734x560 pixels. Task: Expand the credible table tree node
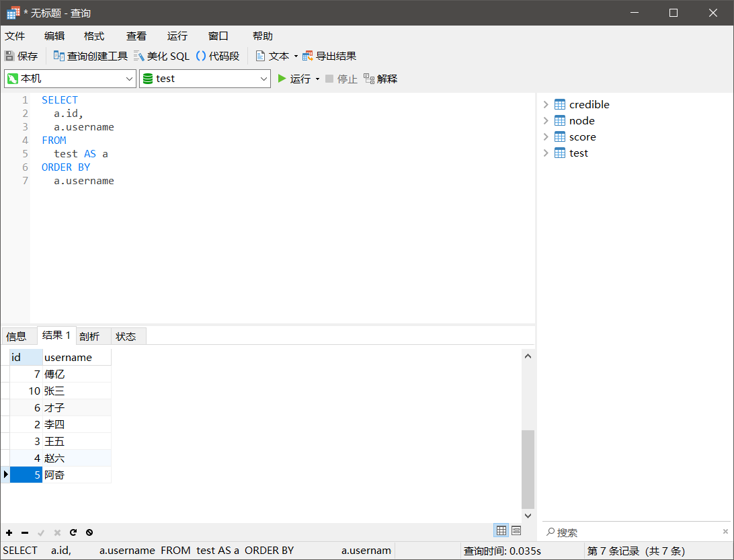546,105
